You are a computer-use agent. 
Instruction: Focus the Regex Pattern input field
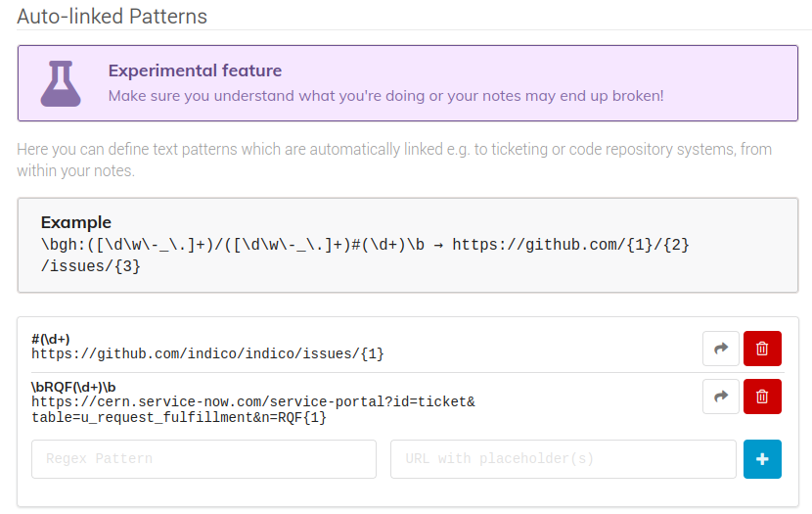[x=203, y=459]
